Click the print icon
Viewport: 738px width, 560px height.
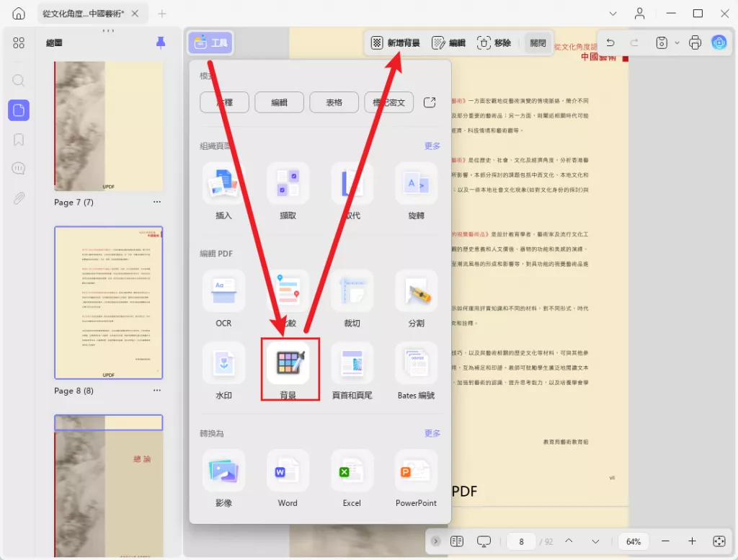pyautogui.click(x=694, y=43)
